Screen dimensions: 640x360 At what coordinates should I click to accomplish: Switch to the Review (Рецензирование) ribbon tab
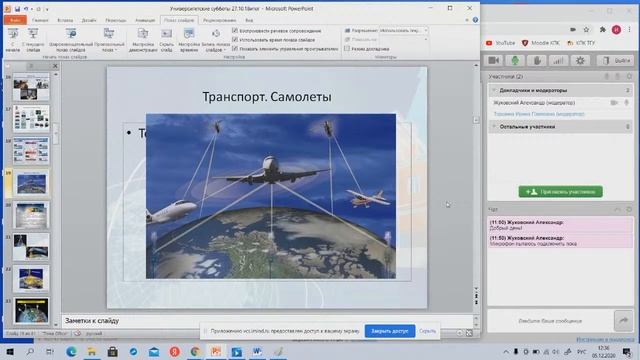tap(220, 20)
